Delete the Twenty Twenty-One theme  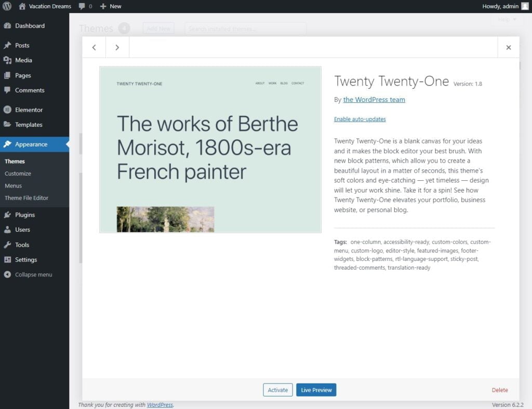coord(499,390)
